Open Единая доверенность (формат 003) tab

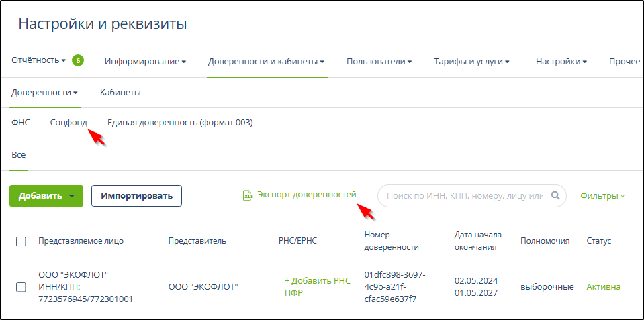click(x=180, y=123)
